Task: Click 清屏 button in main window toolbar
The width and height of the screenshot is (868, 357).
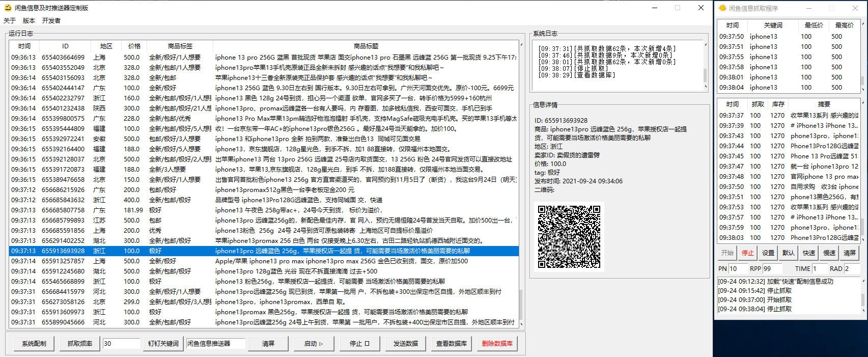Action: pyautogui.click(x=268, y=344)
